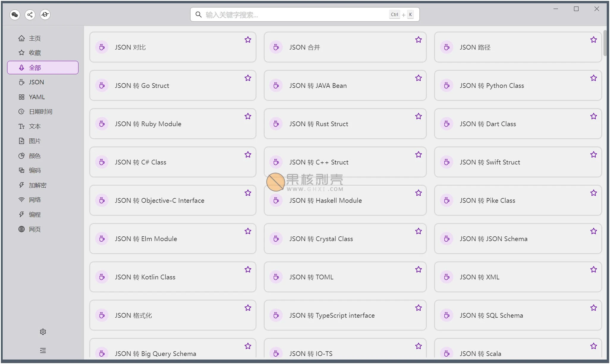Open the JSON 转 Go Struct tool
Screen dimensions: 610x364
[x=172, y=86]
